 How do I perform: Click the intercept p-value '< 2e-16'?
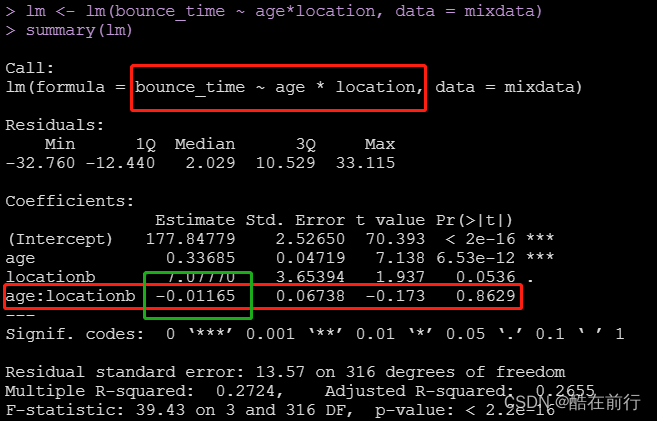[x=481, y=239]
